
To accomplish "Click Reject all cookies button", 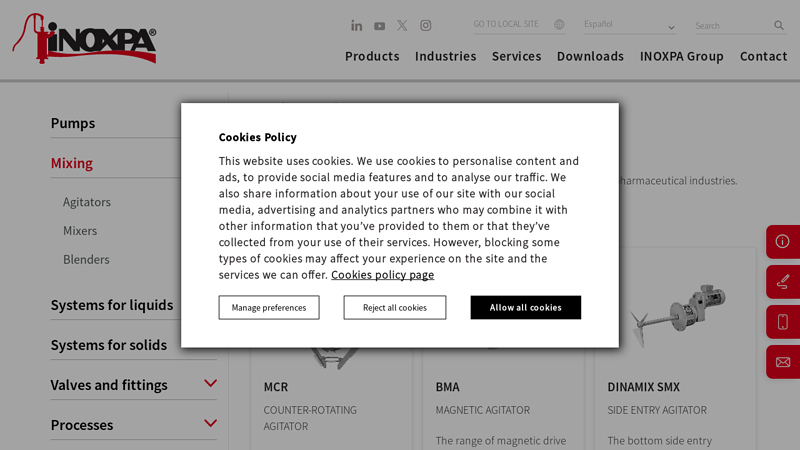I will 395,308.
